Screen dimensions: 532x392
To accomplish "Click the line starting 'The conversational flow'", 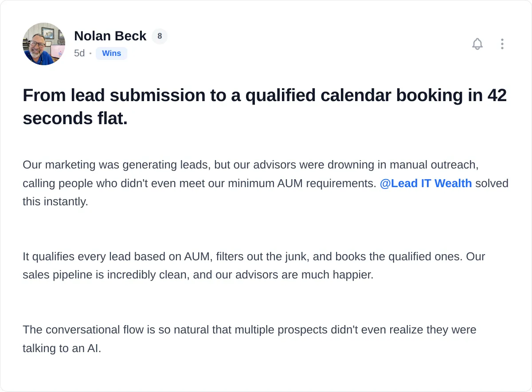I will pyautogui.click(x=250, y=330).
